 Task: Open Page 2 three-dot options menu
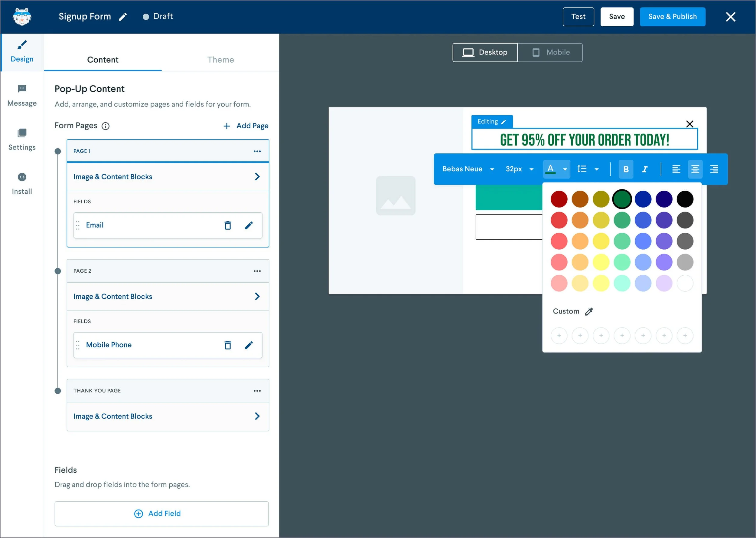click(257, 271)
